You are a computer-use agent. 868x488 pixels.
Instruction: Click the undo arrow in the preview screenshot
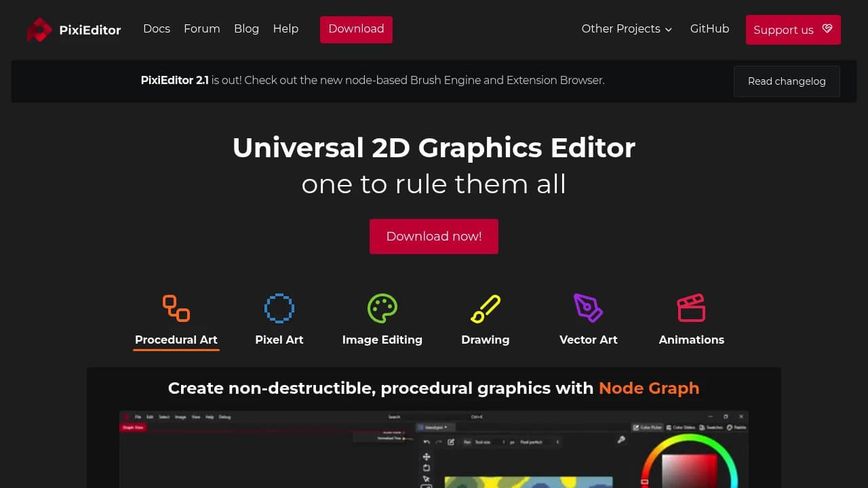click(x=427, y=442)
